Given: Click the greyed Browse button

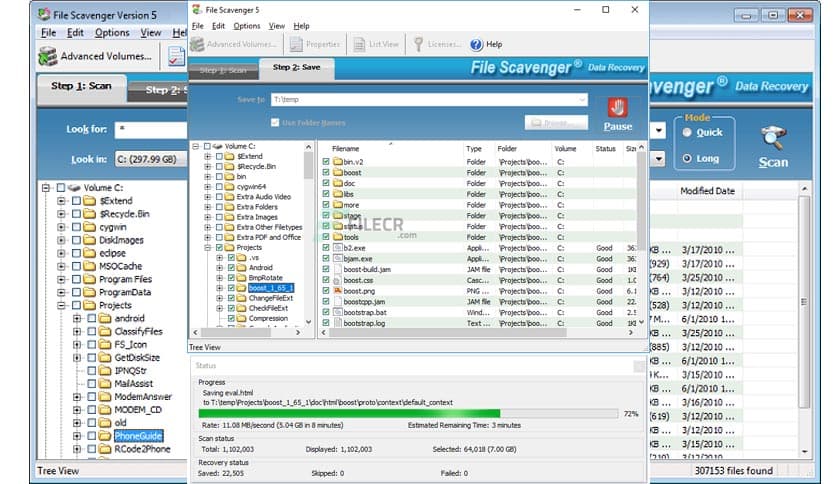Looking at the screenshot, I should 556,123.
